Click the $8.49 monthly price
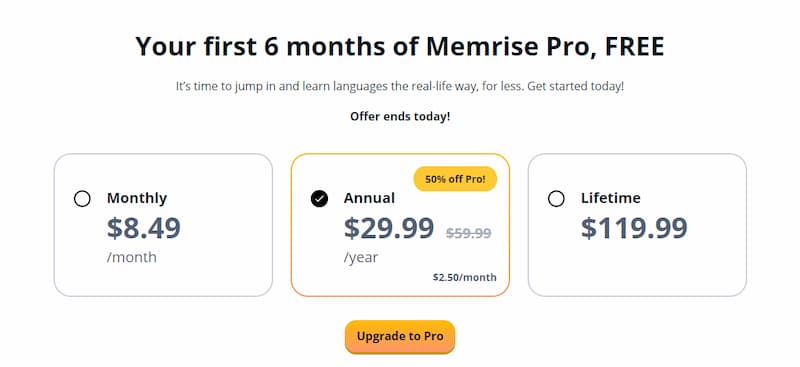This screenshot has width=800, height=367. [144, 228]
